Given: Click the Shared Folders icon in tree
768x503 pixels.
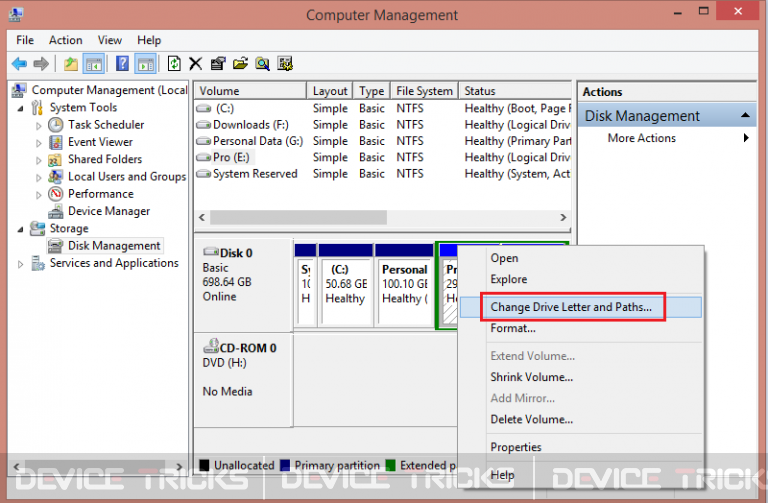Looking at the screenshot, I should click(55, 160).
